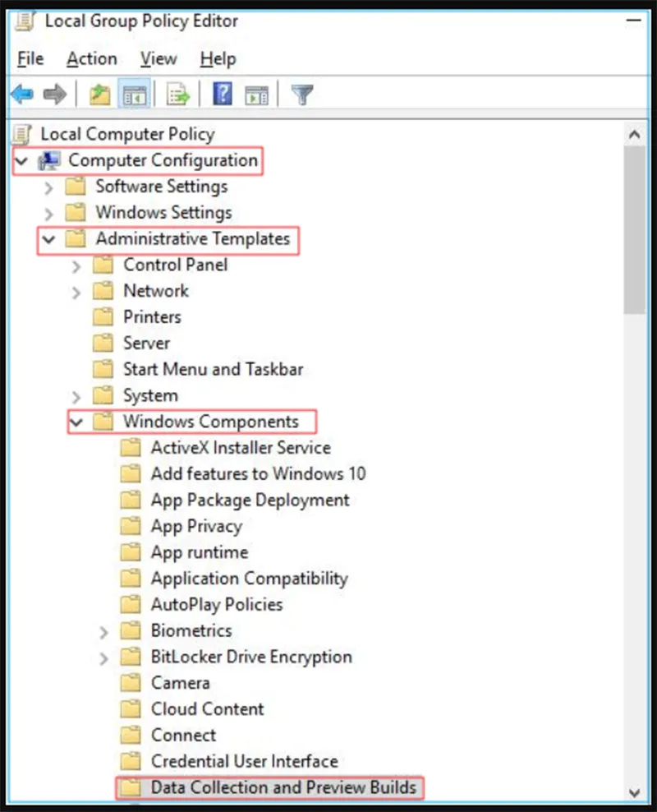
Task: Click folder icon beside App Privacy
Action: [131, 526]
